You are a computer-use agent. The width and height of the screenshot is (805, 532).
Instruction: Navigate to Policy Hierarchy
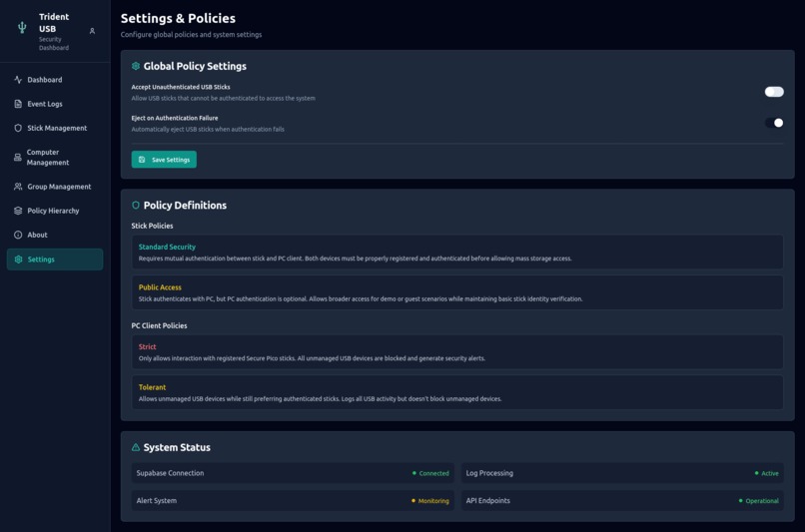[x=53, y=211]
